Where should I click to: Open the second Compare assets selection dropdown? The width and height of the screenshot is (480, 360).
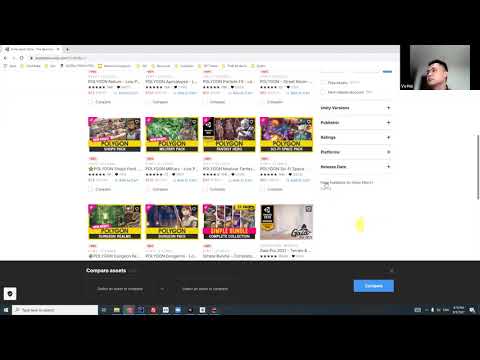[205, 289]
